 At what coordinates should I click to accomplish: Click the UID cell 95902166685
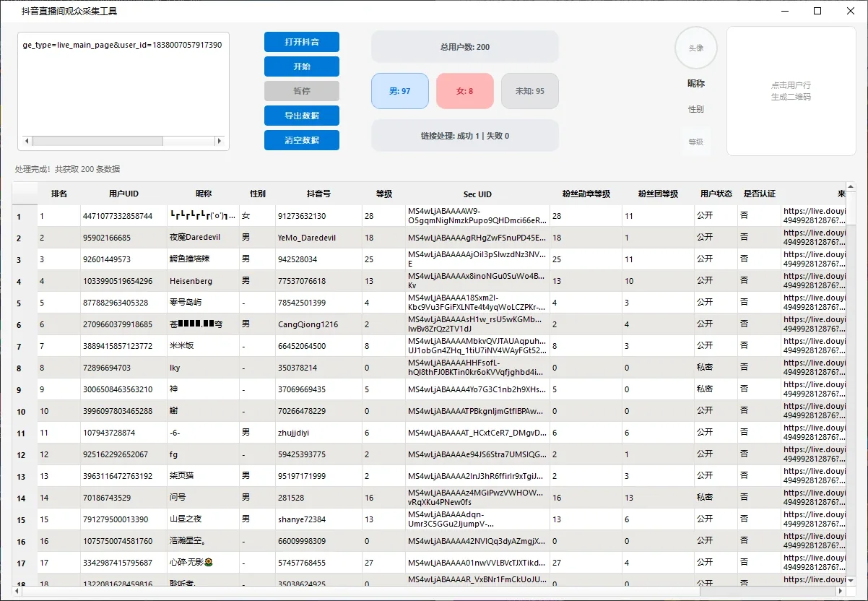pos(123,238)
